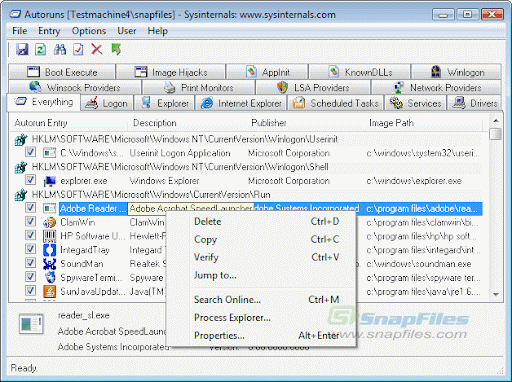
Task: Click the registry icon beside the Winlogon\Shell key
Action: coord(21,167)
